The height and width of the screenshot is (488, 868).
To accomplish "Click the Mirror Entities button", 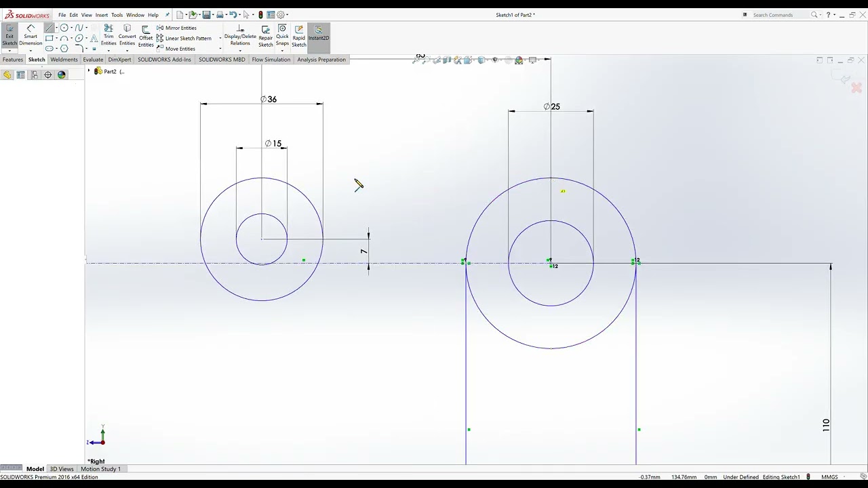I will pos(176,28).
